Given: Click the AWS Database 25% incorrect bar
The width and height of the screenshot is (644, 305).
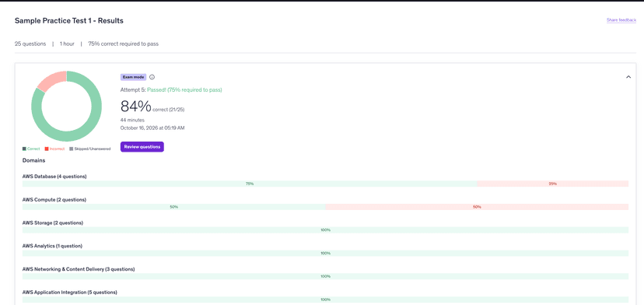Looking at the screenshot, I should coord(553,184).
